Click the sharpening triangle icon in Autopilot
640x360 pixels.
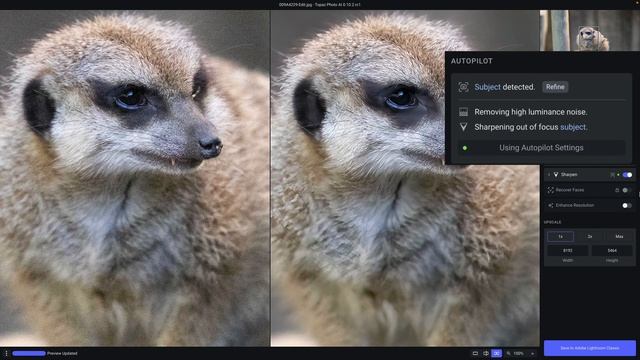point(463,127)
